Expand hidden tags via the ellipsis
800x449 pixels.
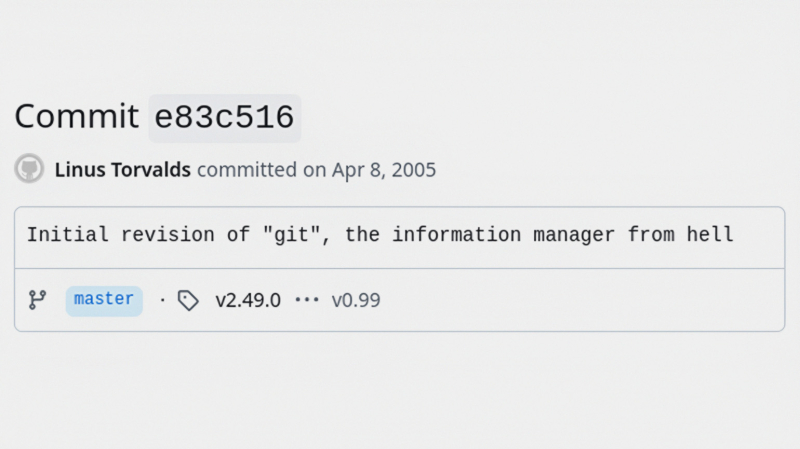pyautogui.click(x=307, y=300)
